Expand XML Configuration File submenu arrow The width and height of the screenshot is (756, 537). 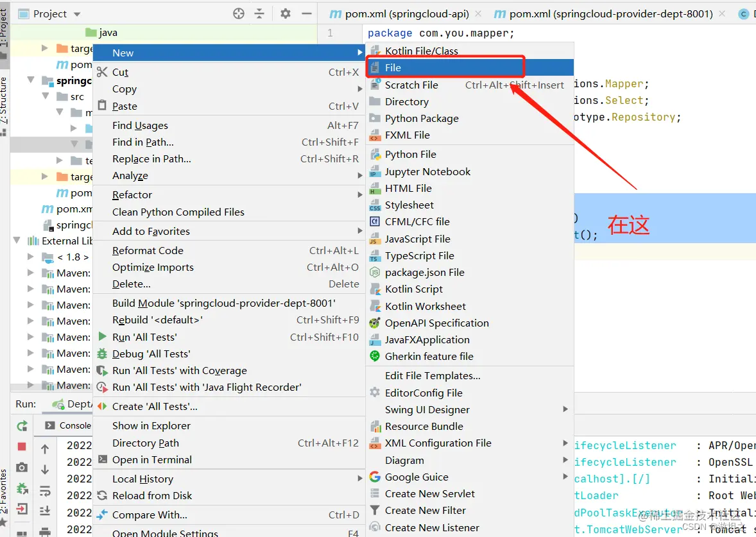coord(565,443)
